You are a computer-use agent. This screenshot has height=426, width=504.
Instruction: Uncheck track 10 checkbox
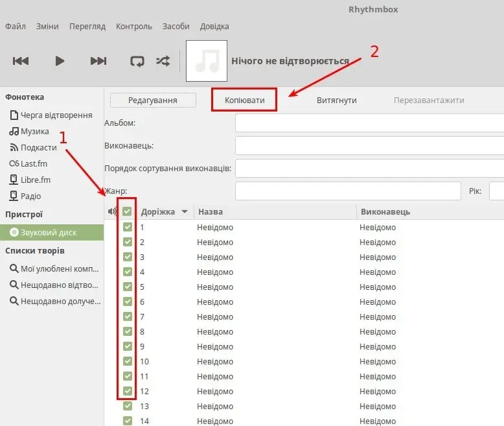(128, 361)
